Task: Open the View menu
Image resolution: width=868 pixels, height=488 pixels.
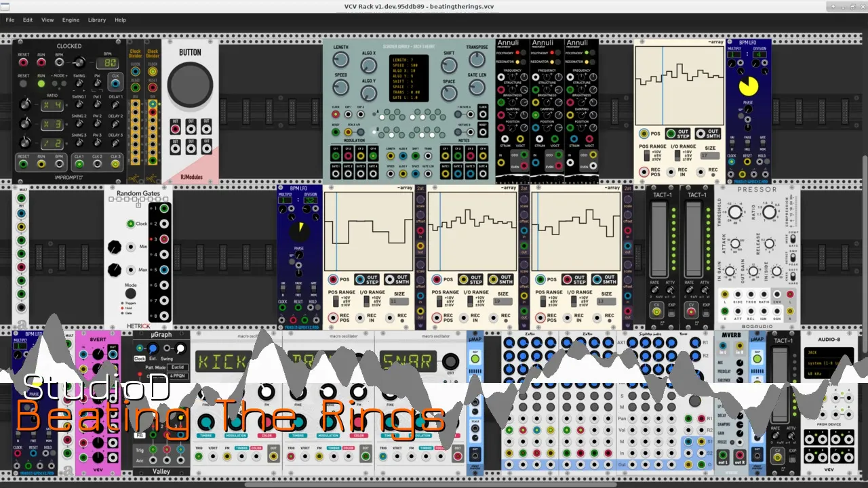Action: [x=47, y=20]
